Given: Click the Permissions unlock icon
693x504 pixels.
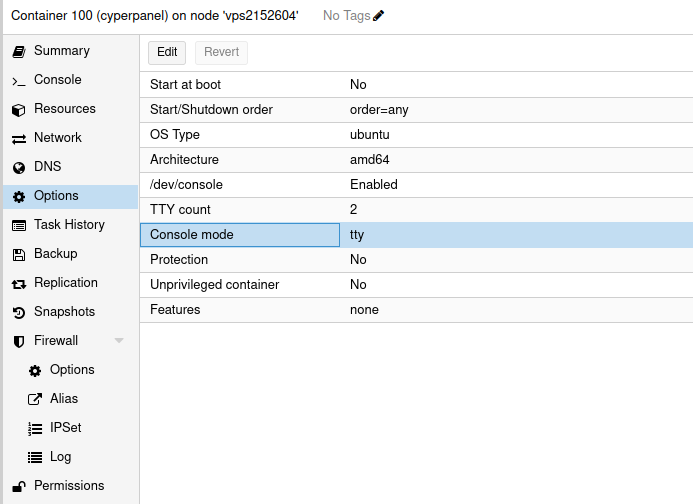Looking at the screenshot, I should (18, 486).
